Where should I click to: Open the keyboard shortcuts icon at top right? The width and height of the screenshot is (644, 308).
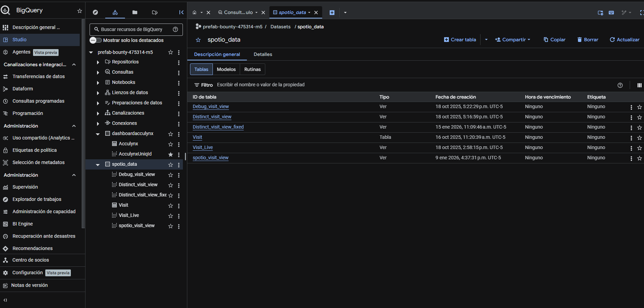pos(611,12)
